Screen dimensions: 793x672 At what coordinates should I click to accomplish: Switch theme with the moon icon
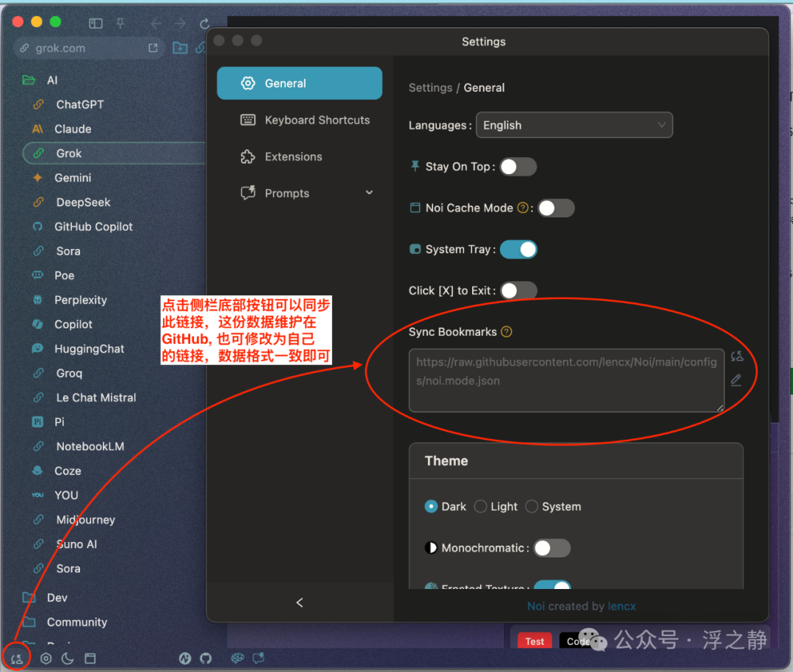[68, 658]
